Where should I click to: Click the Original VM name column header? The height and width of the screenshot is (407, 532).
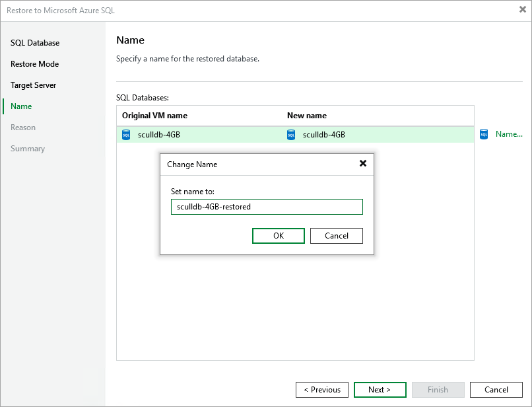[154, 116]
